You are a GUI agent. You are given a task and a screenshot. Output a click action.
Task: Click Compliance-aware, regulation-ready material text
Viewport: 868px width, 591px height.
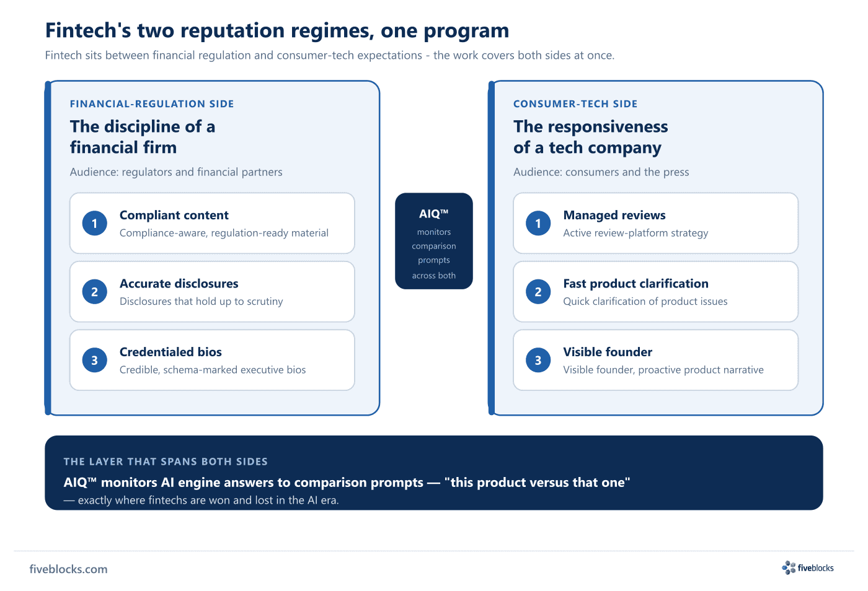click(x=224, y=233)
